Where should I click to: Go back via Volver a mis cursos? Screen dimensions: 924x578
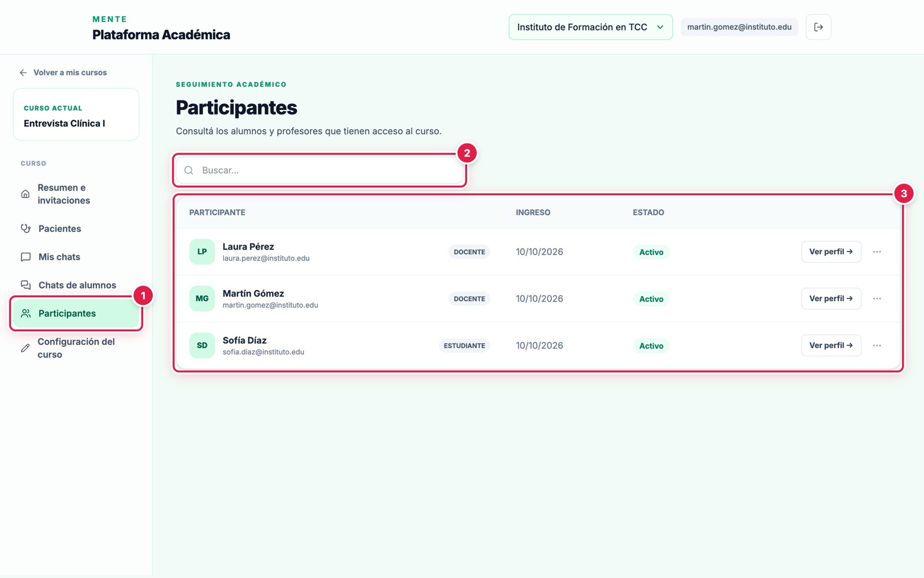(63, 72)
